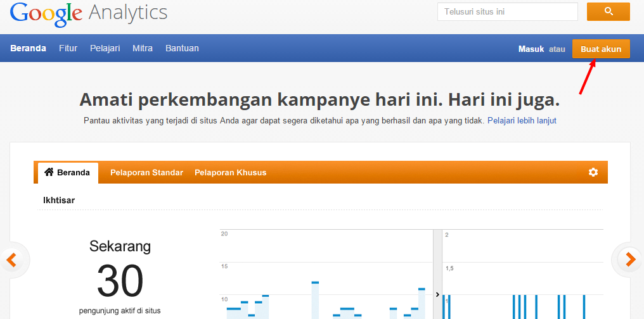The height and width of the screenshot is (319, 644).
Task: Advance carousel with right orange arrow
Action: (630, 260)
